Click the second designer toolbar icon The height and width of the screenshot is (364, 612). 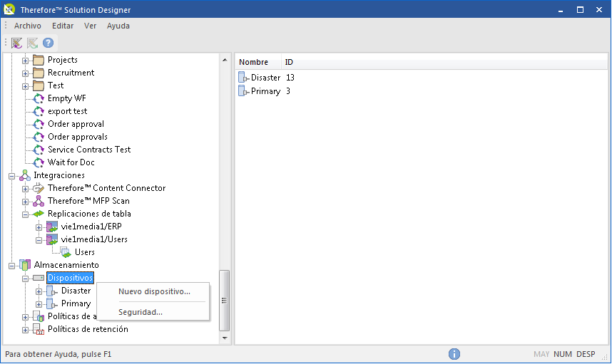pyautogui.click(x=32, y=43)
